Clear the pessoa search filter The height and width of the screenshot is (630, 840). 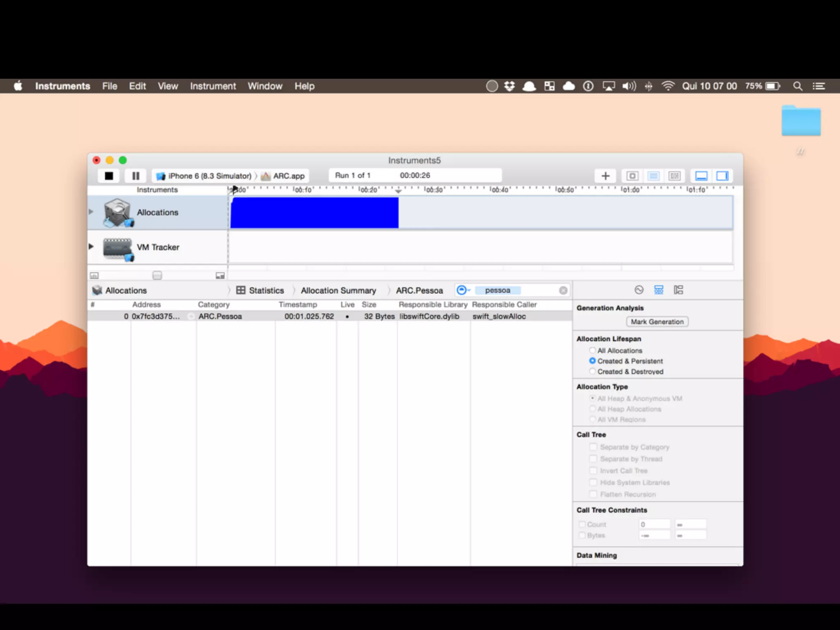point(563,290)
